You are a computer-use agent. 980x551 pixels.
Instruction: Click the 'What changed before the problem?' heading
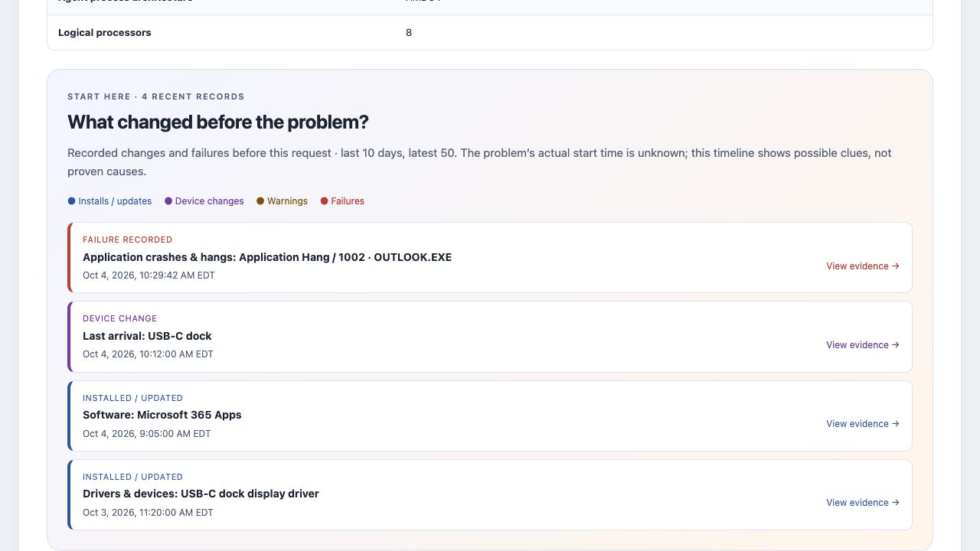[x=218, y=122]
